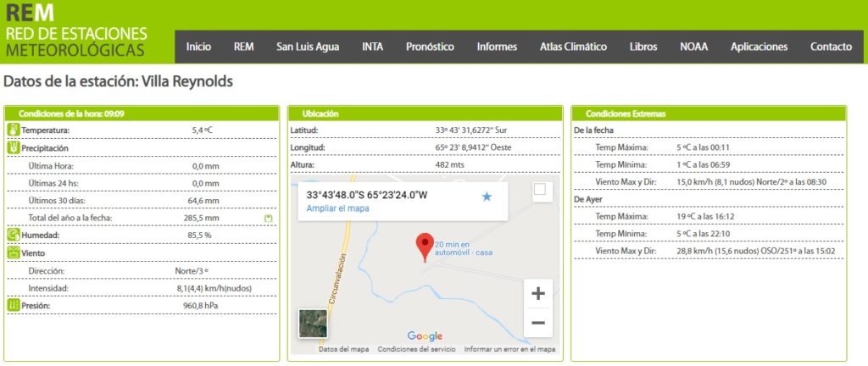Click the Google logo on the map
868x366 pixels.
click(x=425, y=336)
